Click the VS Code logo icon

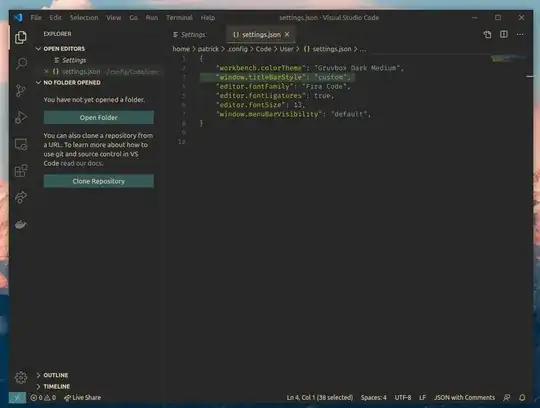click(18, 17)
